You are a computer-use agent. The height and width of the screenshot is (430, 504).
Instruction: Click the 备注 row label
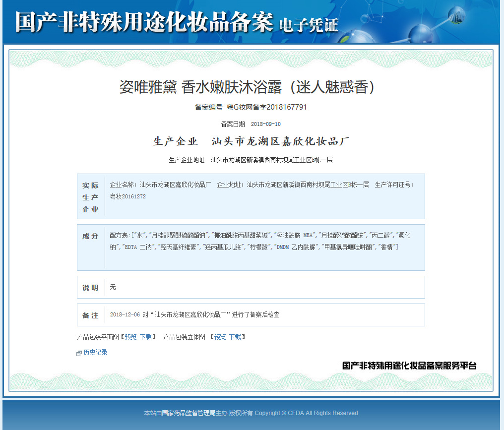(90, 315)
